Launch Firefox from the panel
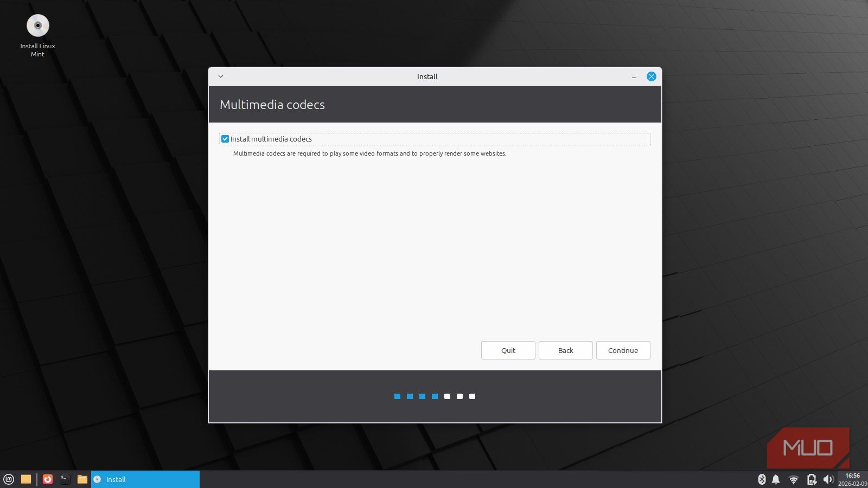Screen dimensions: 868x488 coord(48,479)
